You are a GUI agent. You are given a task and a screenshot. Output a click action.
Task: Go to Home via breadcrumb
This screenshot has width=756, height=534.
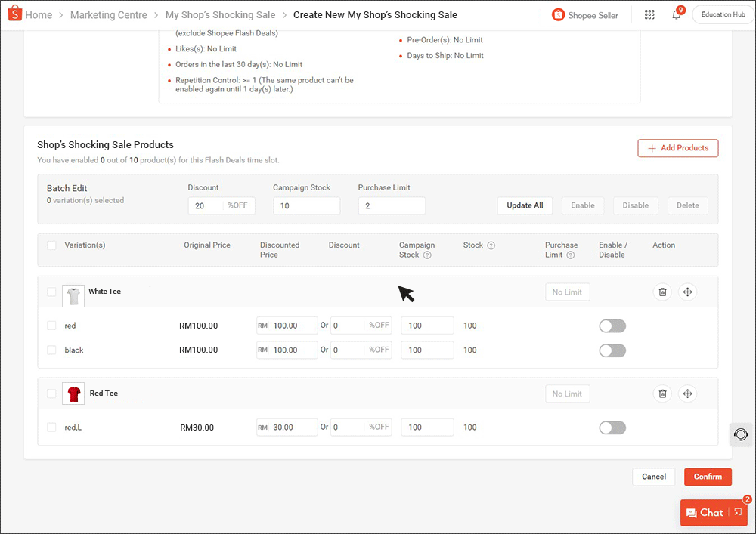[x=39, y=14]
